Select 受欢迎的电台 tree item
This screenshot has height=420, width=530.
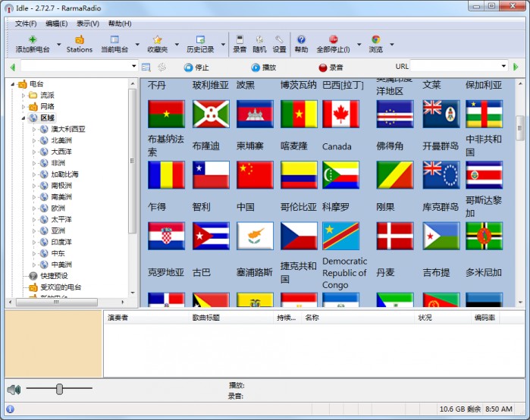tap(61, 287)
